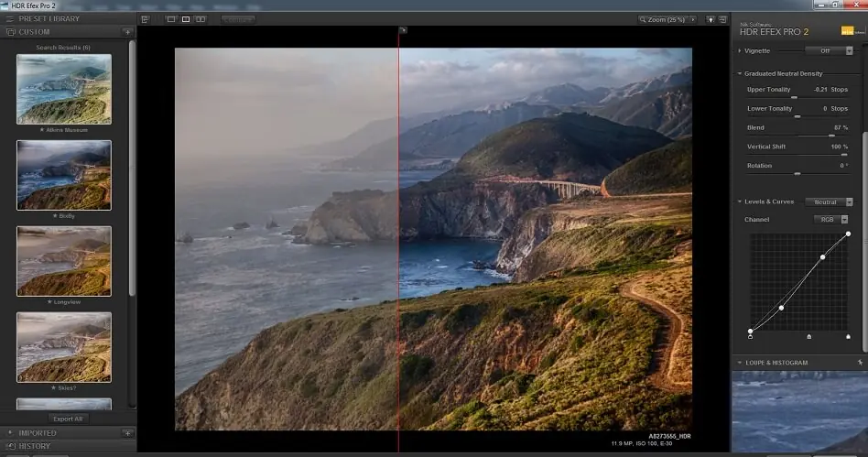This screenshot has width=868, height=457.
Task: Click the star next to Atkins Museum
Action: 42,130
